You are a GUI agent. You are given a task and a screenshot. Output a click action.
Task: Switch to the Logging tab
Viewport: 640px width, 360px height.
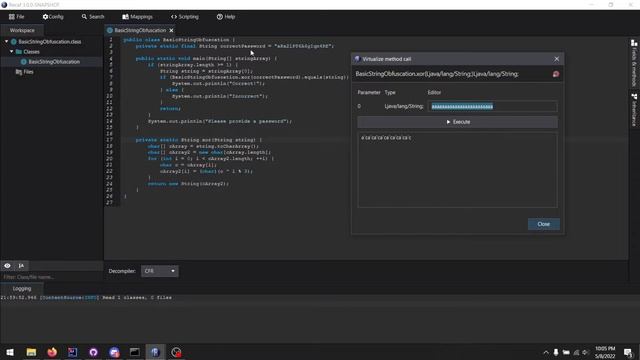point(22,289)
